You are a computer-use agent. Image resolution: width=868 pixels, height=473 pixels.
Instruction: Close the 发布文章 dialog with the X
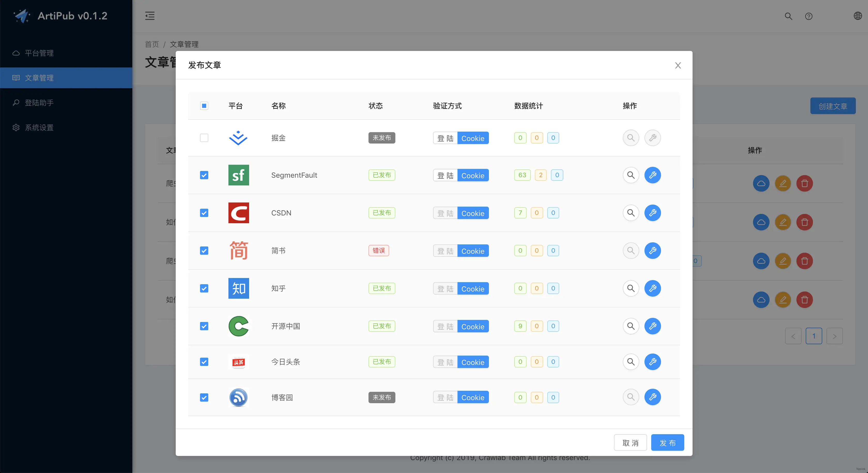(x=678, y=65)
